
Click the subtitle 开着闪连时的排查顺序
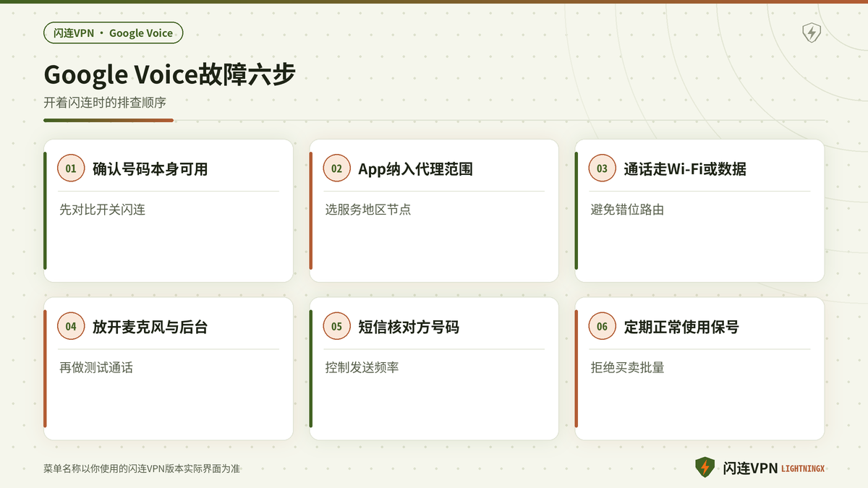(105, 103)
